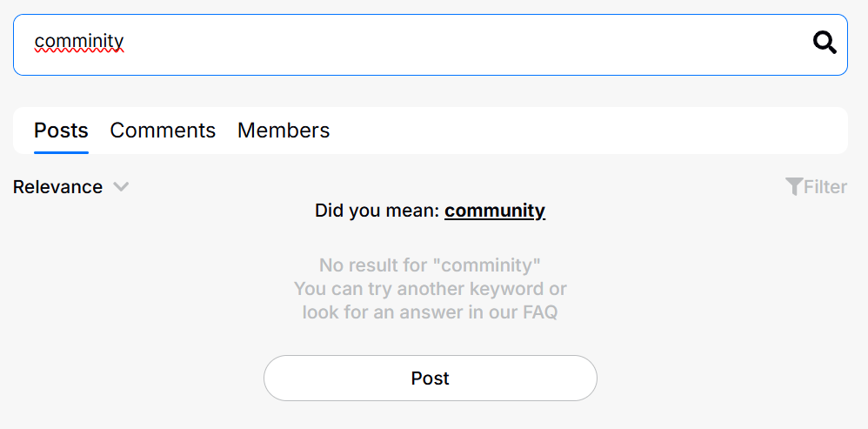Follow the suggested "community" link
Image resolution: width=868 pixels, height=429 pixels.
[495, 211]
